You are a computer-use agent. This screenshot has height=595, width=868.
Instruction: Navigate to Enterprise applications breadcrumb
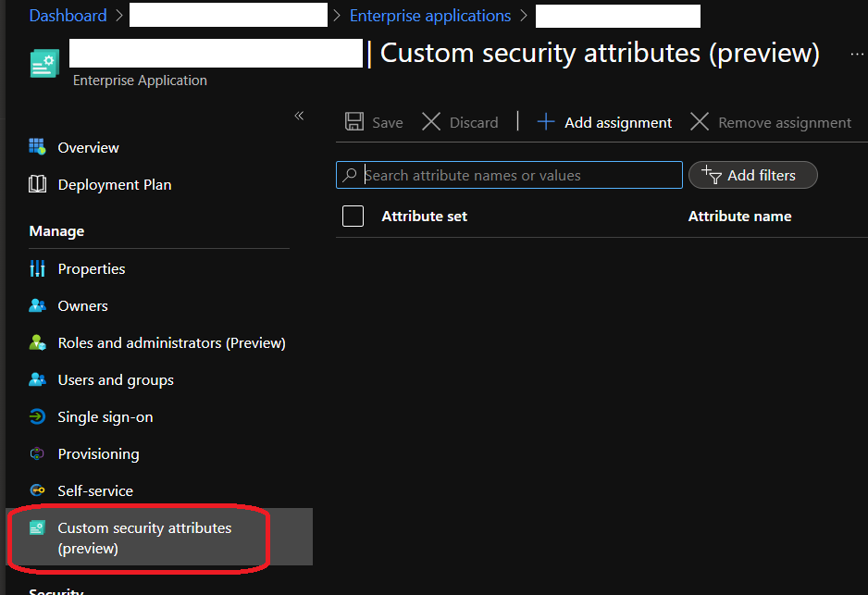click(x=430, y=16)
